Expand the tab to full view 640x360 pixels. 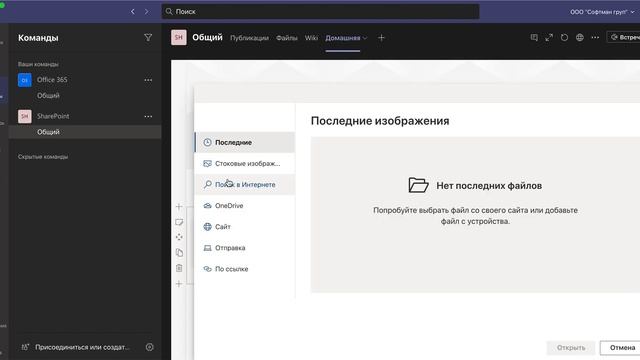click(x=549, y=38)
